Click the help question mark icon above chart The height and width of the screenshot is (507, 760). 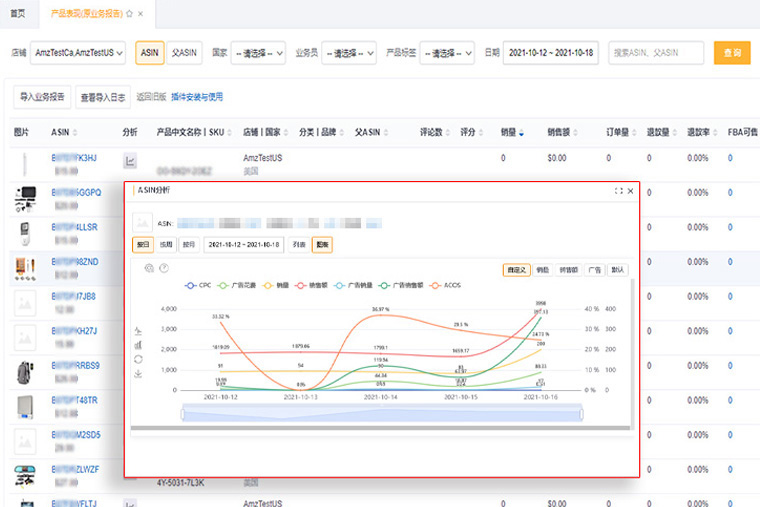164,268
